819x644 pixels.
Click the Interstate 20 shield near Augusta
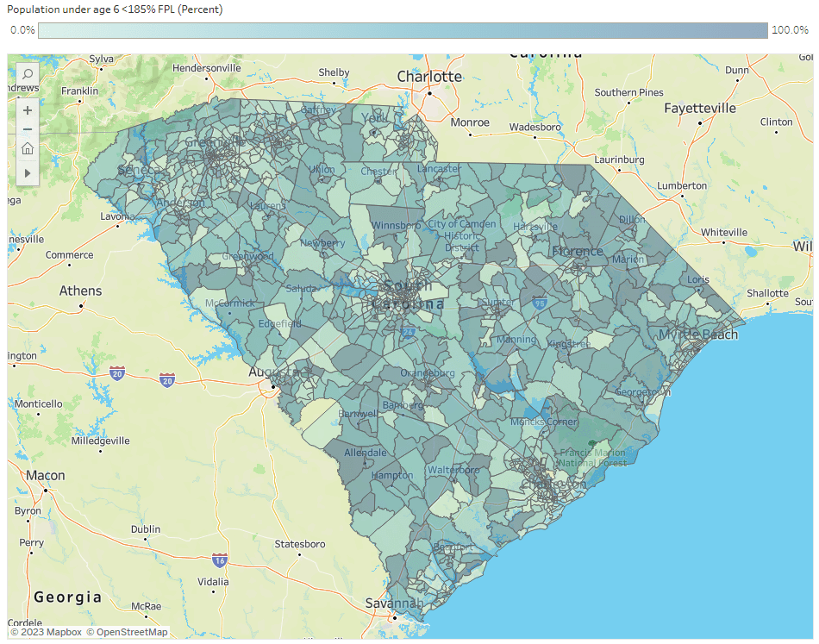pos(167,379)
